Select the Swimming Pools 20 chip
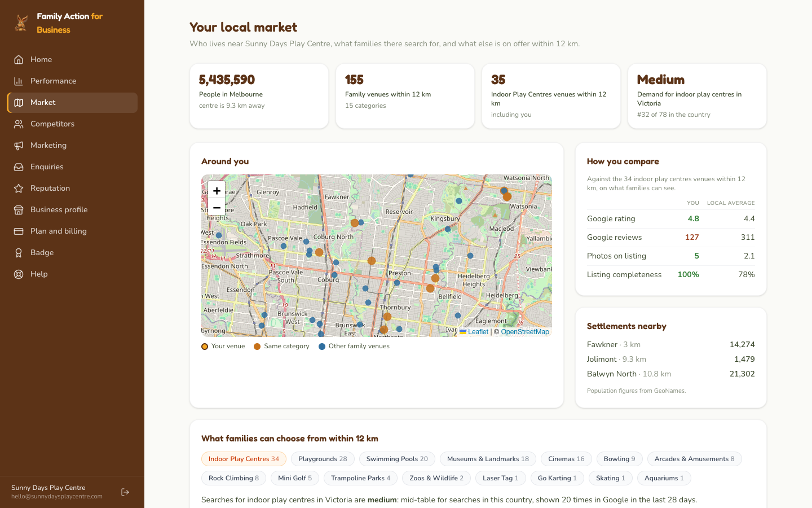This screenshot has height=508, width=812. (x=397, y=459)
